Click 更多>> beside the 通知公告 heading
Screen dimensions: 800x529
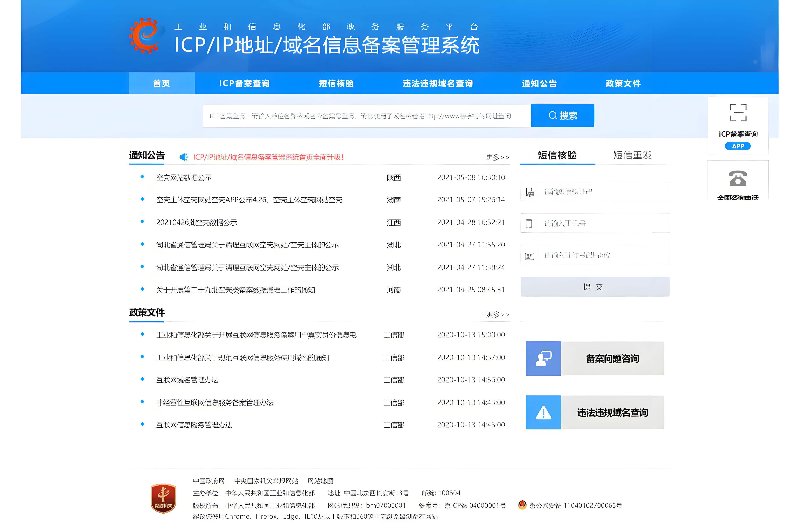(497, 157)
